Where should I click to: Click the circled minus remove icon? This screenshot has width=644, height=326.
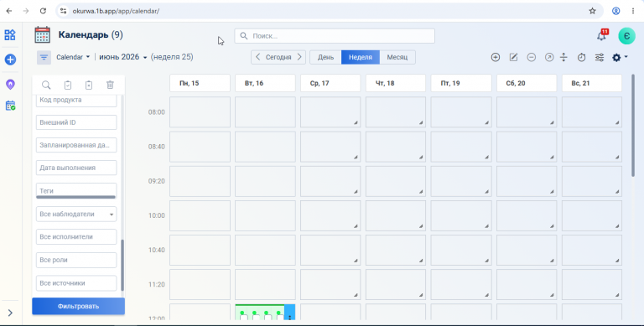[532, 58]
